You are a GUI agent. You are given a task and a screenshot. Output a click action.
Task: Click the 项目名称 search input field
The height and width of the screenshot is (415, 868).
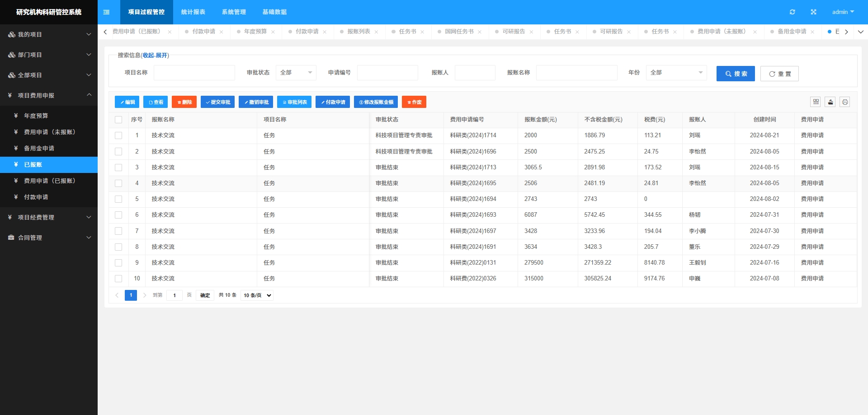click(194, 73)
